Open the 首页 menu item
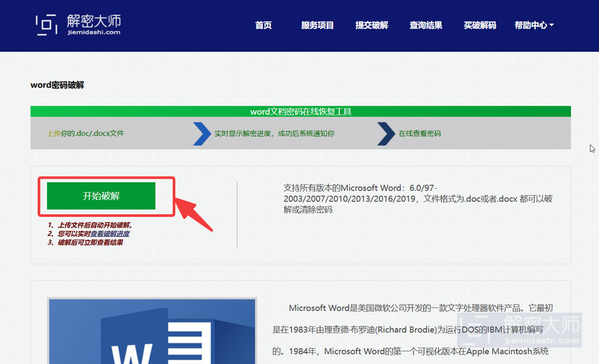The image size is (599, 364). (x=263, y=25)
